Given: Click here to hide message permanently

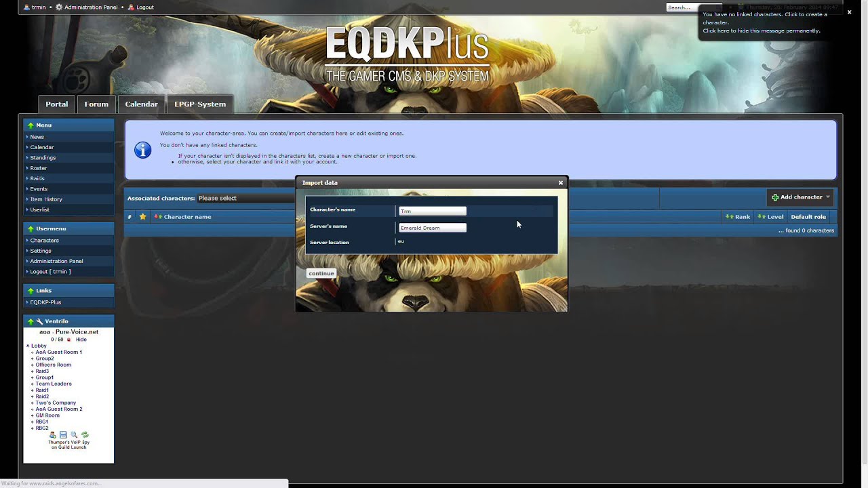Looking at the screenshot, I should 762,30.
